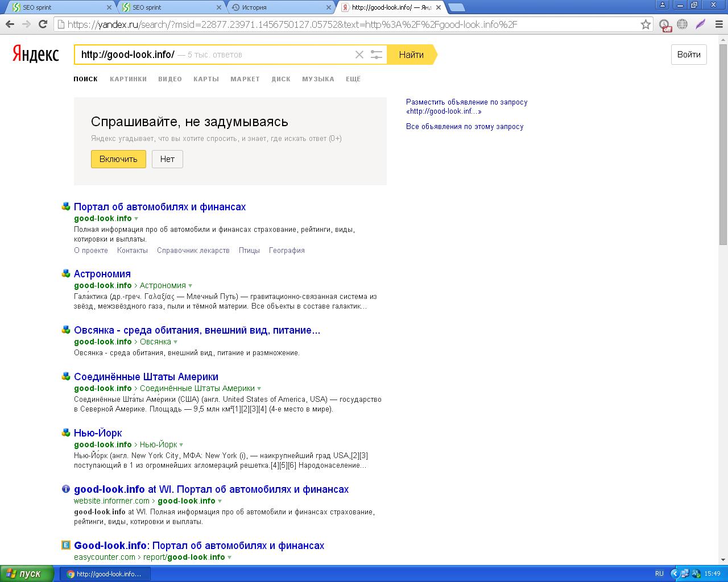The width and height of the screenshot is (728, 582).
Task: Click the easycounter favicon icon
Action: click(x=66, y=545)
